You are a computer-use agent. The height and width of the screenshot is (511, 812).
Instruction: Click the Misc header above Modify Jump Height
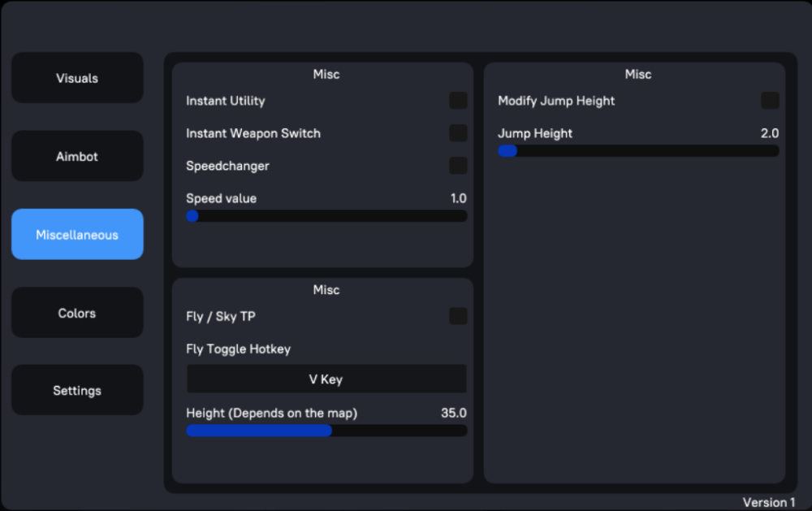[637, 74]
